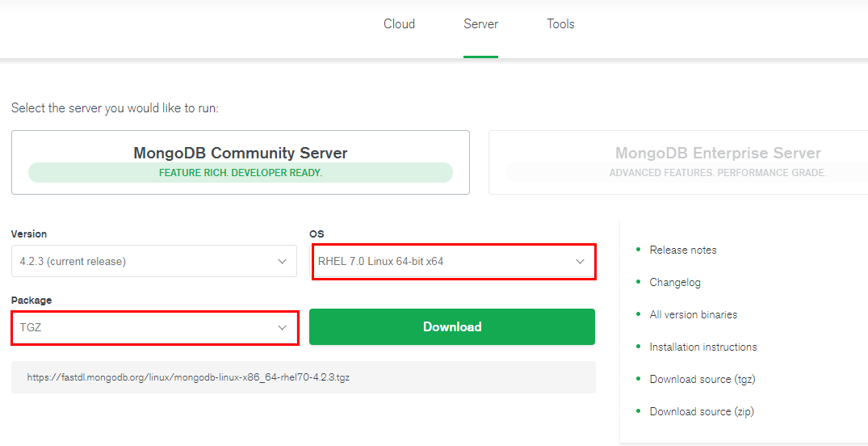Click the green Download button
Screen dimensions: 868x446
[x=451, y=327]
